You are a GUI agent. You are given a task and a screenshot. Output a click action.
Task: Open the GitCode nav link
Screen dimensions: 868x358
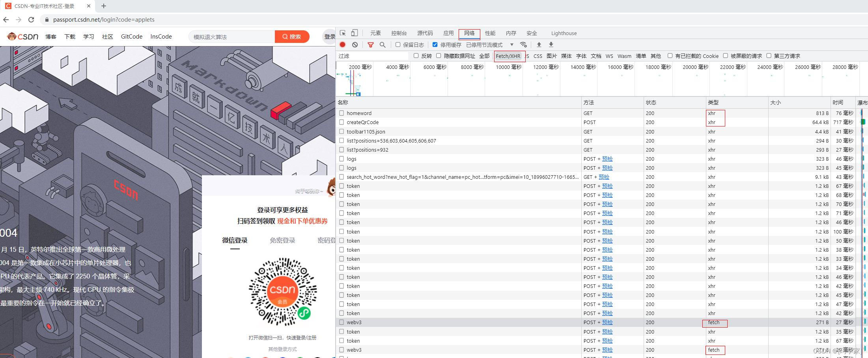coord(132,37)
